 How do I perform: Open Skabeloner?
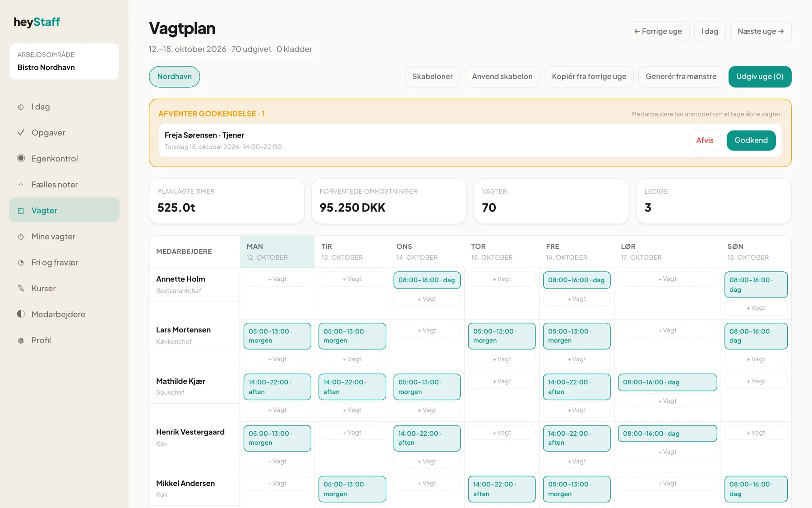tap(432, 77)
